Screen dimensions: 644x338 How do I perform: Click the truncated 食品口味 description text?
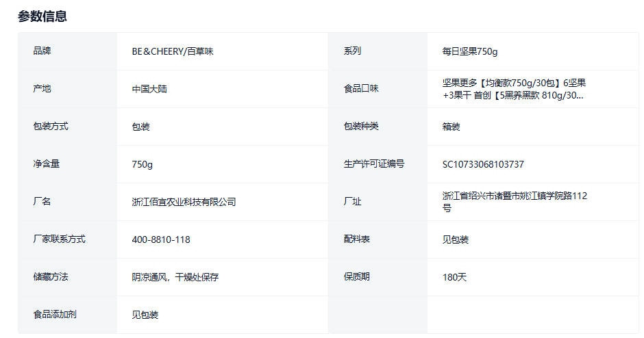coord(514,89)
